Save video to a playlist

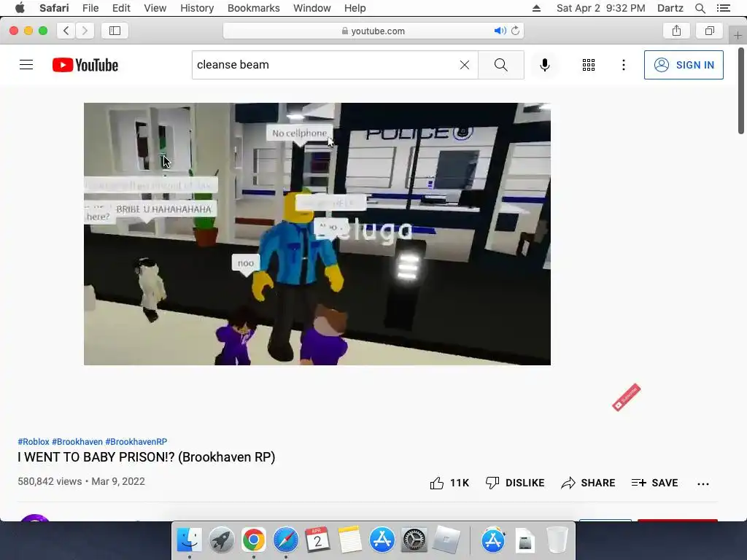coord(654,483)
